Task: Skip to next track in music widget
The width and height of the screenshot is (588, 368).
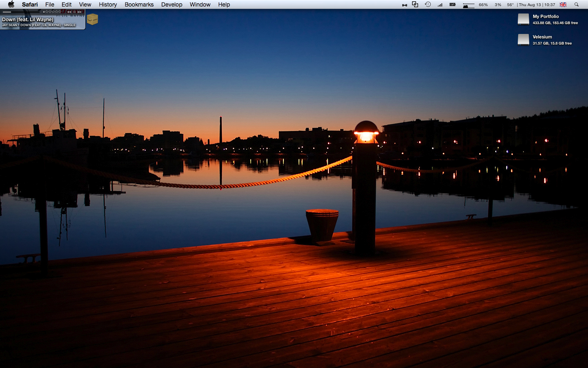Action: click(x=80, y=12)
